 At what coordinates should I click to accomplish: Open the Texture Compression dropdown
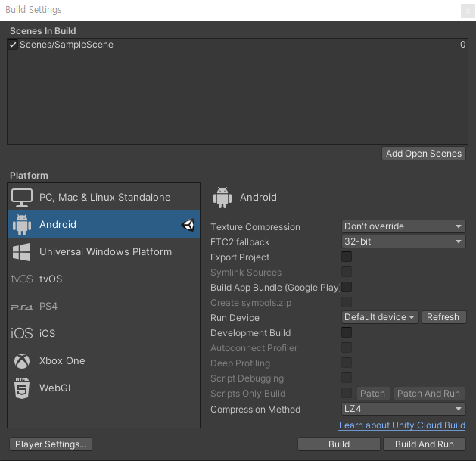coord(403,226)
